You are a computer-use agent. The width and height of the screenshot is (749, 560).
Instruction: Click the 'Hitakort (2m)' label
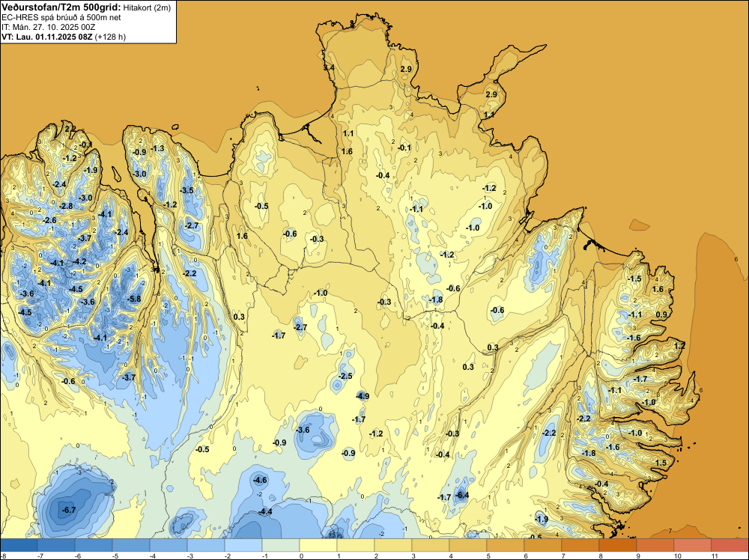[147, 7]
